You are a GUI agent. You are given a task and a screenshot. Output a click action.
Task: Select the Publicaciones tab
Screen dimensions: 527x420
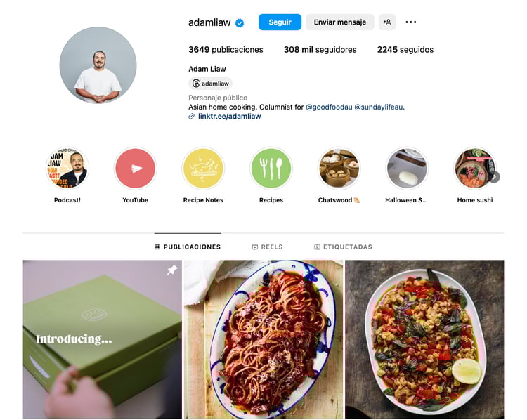(x=188, y=247)
